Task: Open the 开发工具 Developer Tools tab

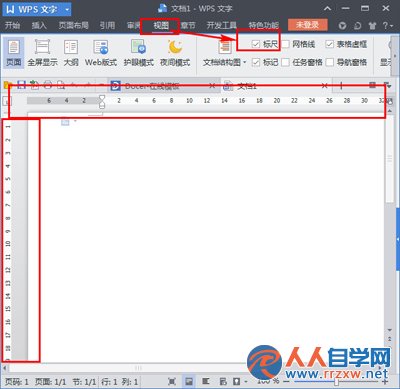Action: click(x=222, y=25)
